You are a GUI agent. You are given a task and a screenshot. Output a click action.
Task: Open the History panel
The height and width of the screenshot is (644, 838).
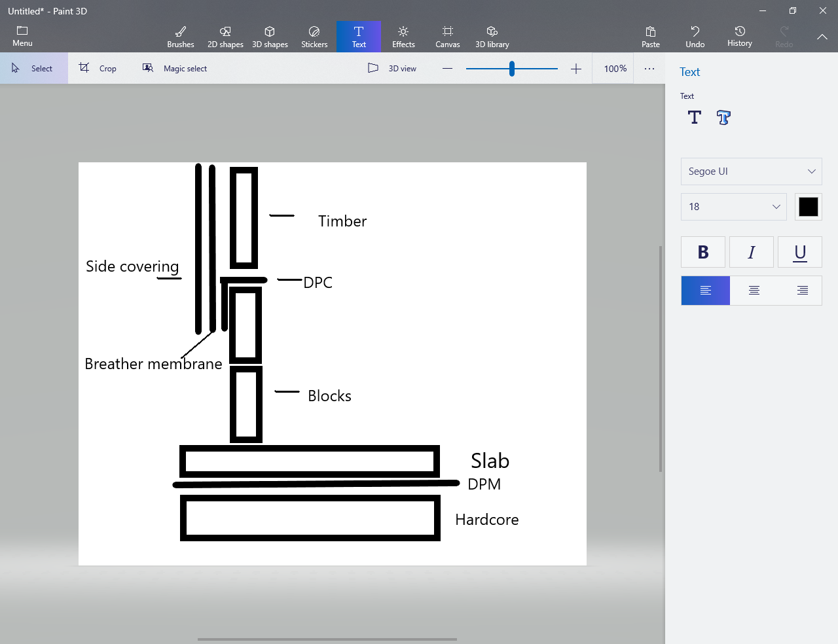[x=740, y=37]
